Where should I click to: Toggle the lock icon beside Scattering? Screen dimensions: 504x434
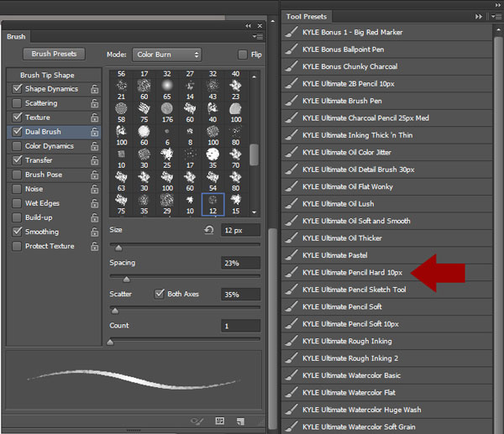point(94,103)
